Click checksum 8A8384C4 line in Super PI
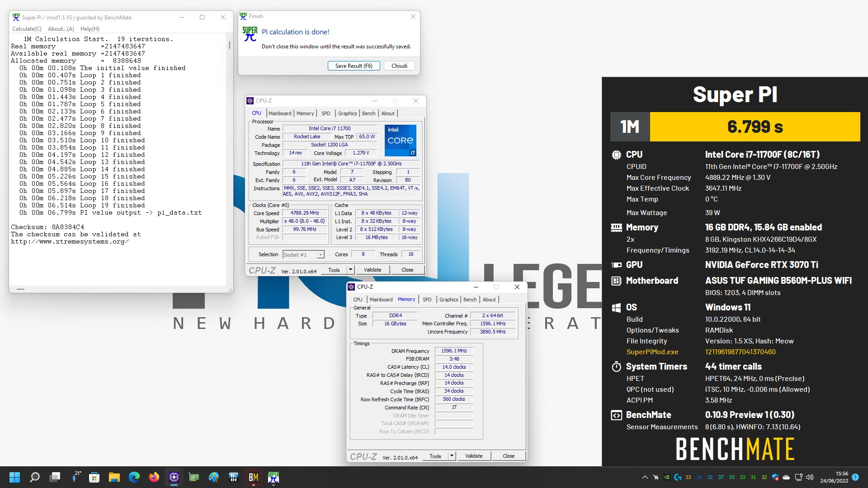Screen dimensions: 868x488 pyautogui.click(x=47, y=227)
